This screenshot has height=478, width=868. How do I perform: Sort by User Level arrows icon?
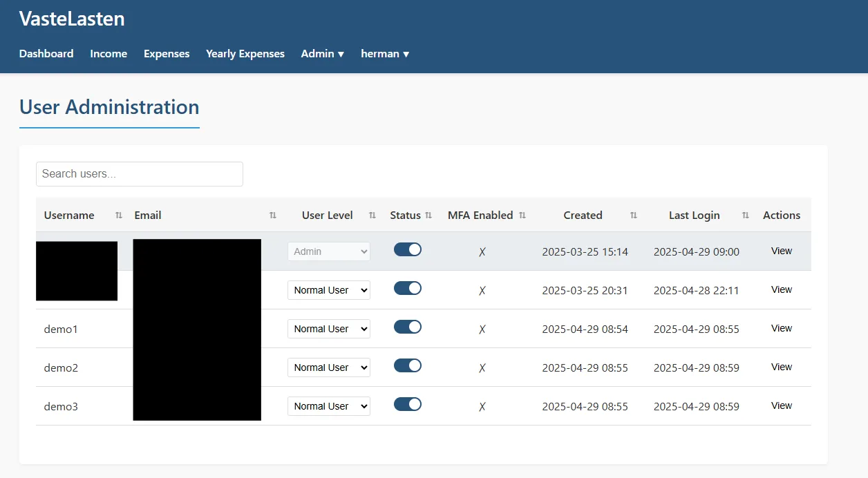(x=372, y=216)
